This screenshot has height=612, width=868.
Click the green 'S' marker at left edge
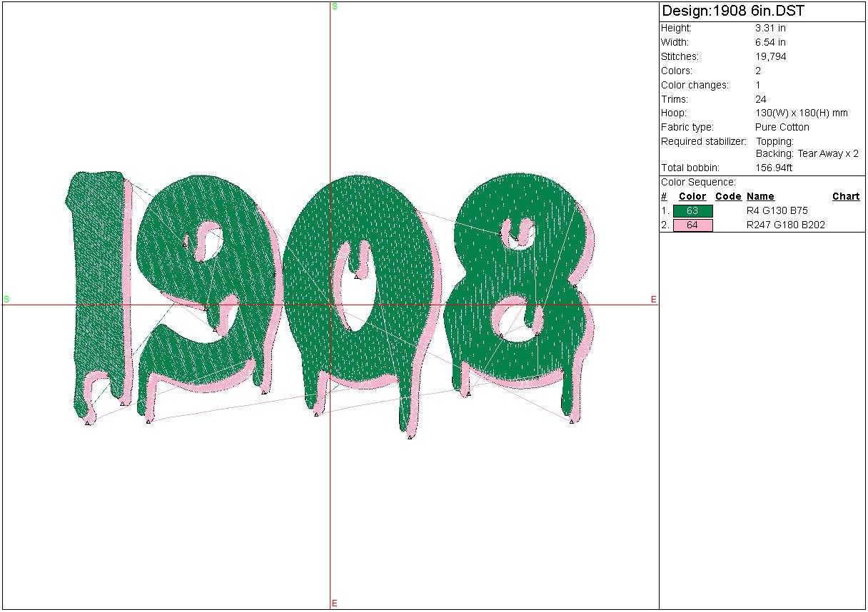click(6, 299)
